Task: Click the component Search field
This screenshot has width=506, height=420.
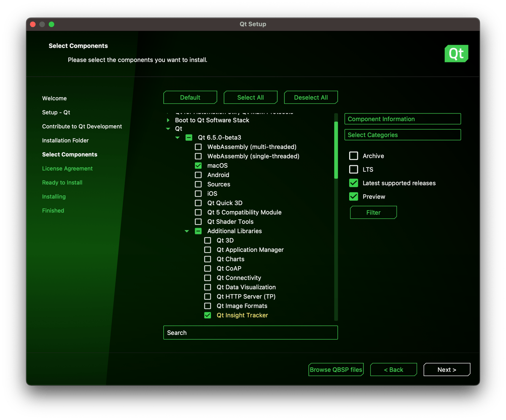Action: 250,332
